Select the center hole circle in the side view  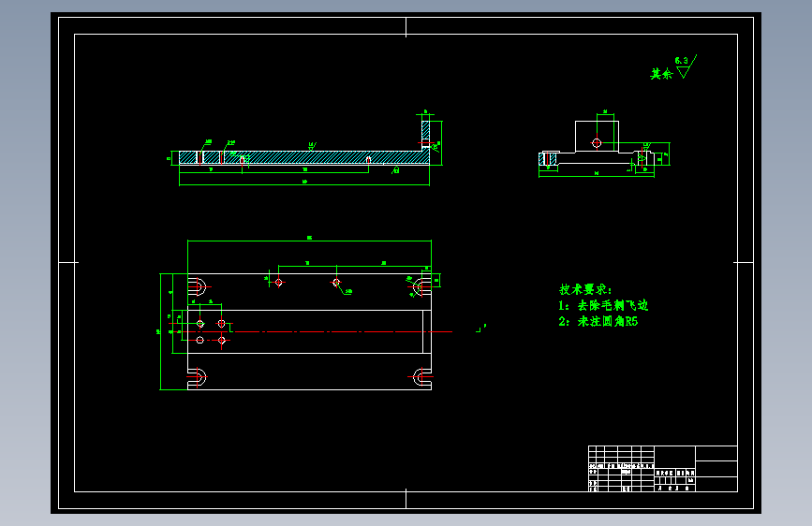point(597,143)
